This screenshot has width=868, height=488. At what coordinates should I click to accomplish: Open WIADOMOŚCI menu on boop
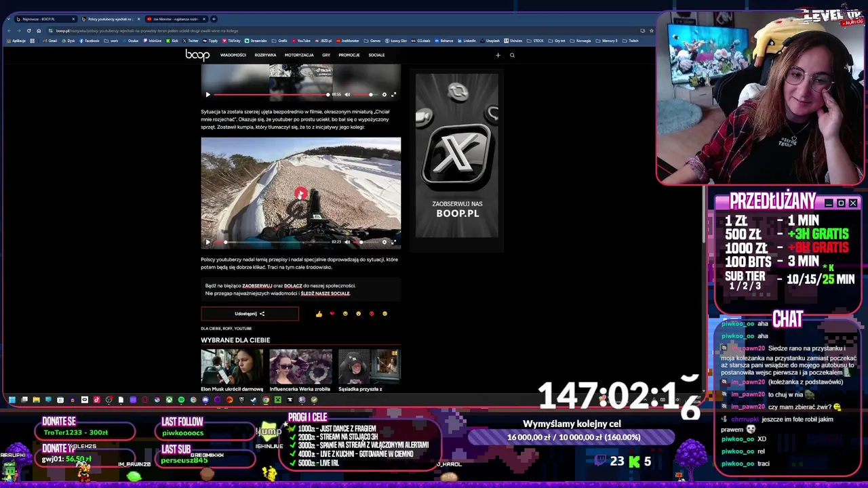pos(233,55)
